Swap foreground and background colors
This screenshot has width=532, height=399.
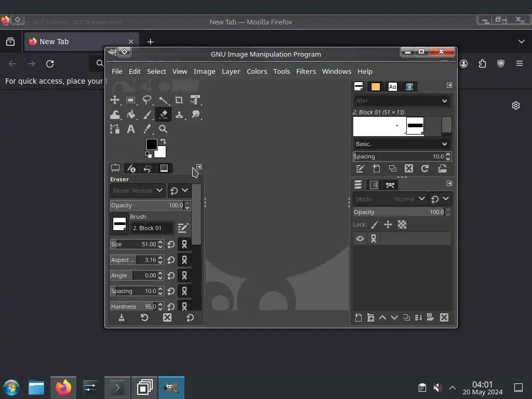coord(163,141)
